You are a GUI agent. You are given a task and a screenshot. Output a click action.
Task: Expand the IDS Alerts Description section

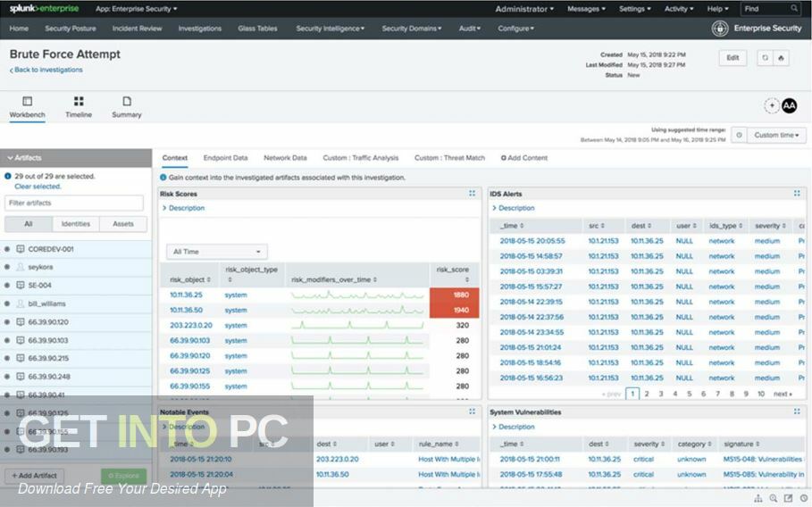pyautogui.click(x=514, y=208)
